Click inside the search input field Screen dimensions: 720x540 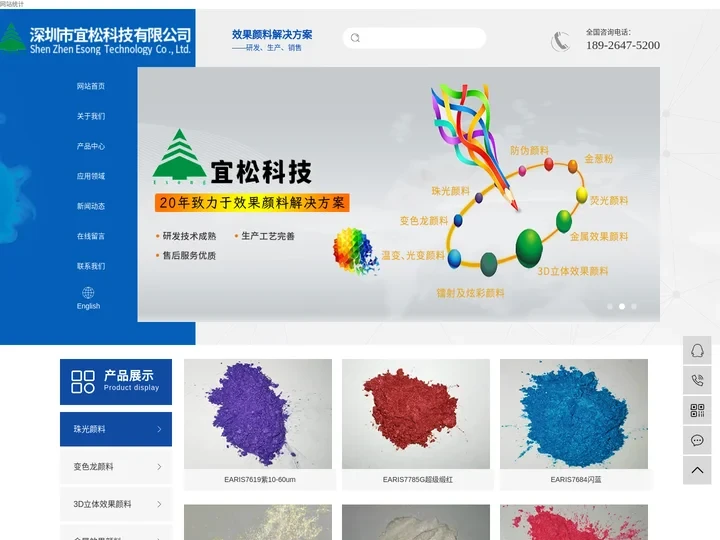(x=414, y=38)
